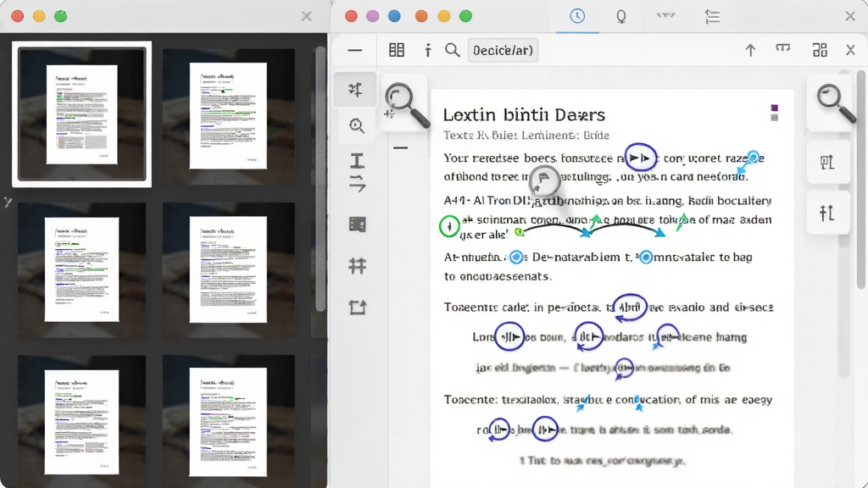This screenshot has height=488, width=868.
Task: Switch to the clock history tab
Action: pyautogui.click(x=577, y=16)
